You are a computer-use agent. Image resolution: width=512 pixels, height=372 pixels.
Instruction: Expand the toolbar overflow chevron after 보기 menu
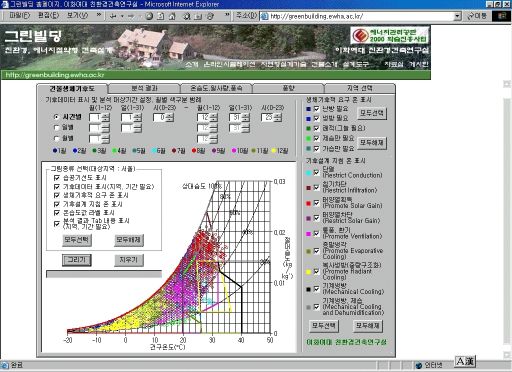pos(99,15)
